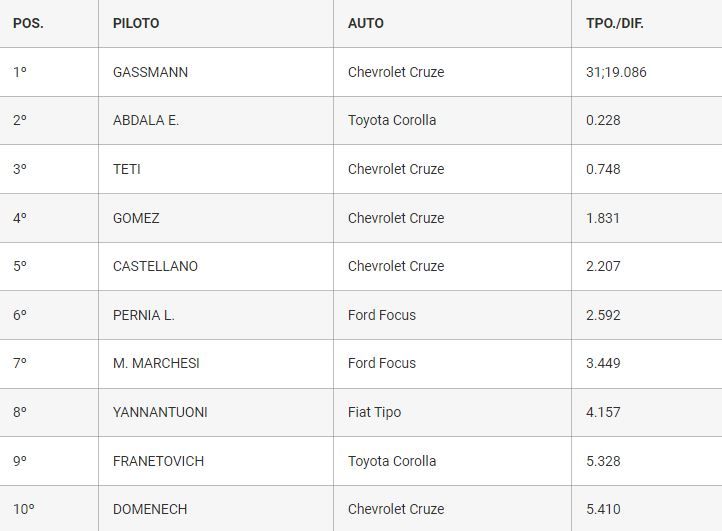
Task: Click the YANNANTUONI driver name
Action: pyautogui.click(x=160, y=412)
